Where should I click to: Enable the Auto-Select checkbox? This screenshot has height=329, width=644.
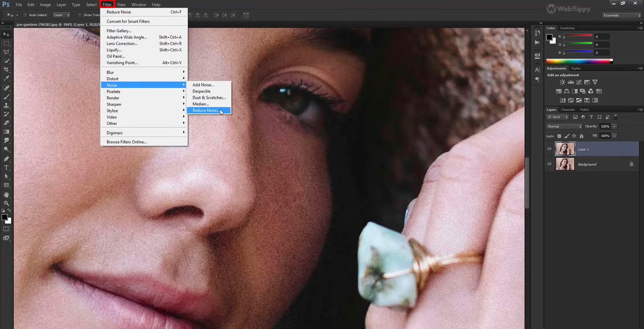point(24,15)
